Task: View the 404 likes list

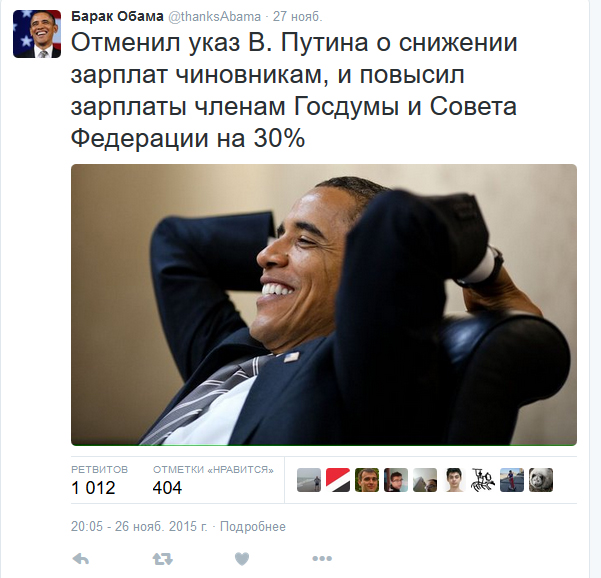Action: [x=213, y=481]
